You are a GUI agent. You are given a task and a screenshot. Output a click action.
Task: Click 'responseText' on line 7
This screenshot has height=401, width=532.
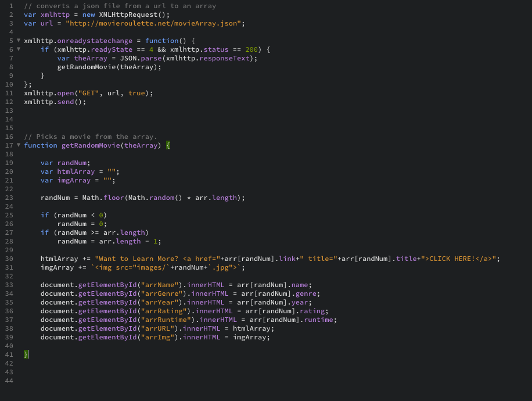(224, 58)
